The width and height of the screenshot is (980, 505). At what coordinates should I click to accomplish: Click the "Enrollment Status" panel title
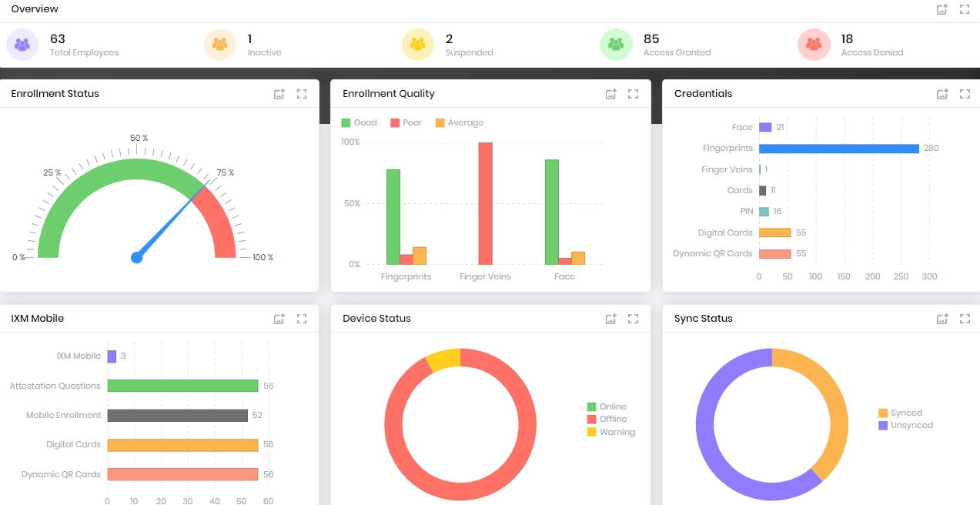point(55,94)
